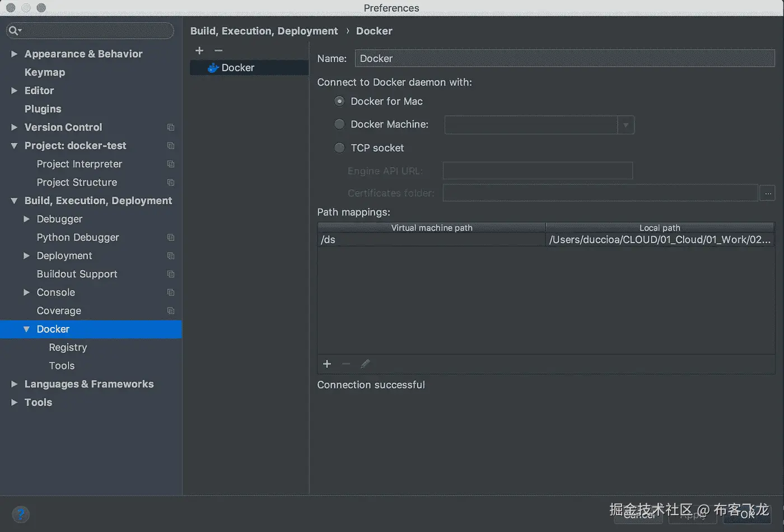Click project-level icon beside Version Control
Viewport: 784px width, 532px height.
(x=171, y=128)
